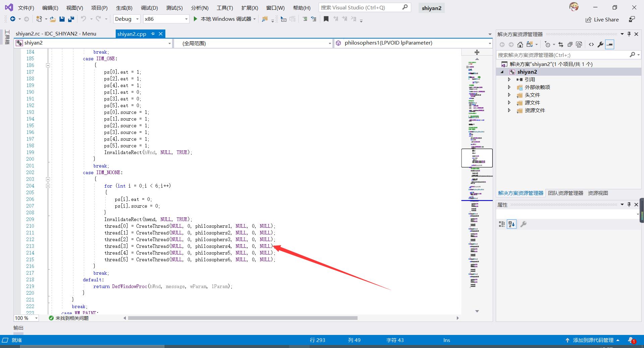Open the (全局范围) scope dropdown
Screen dimensions: 644x348
pyautogui.click(x=330, y=43)
